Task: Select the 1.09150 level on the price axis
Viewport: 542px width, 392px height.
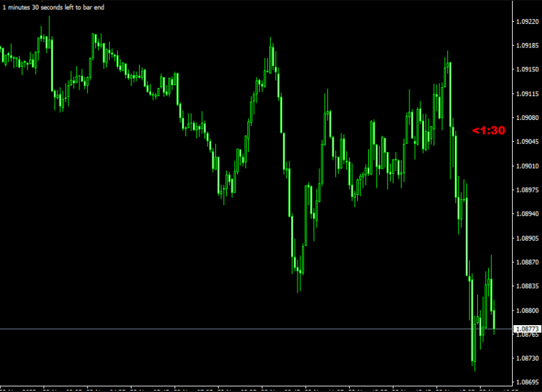Action: click(x=527, y=70)
